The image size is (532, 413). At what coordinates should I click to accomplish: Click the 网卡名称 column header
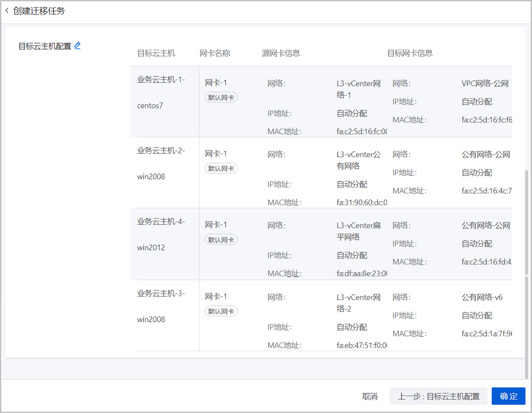pyautogui.click(x=215, y=53)
